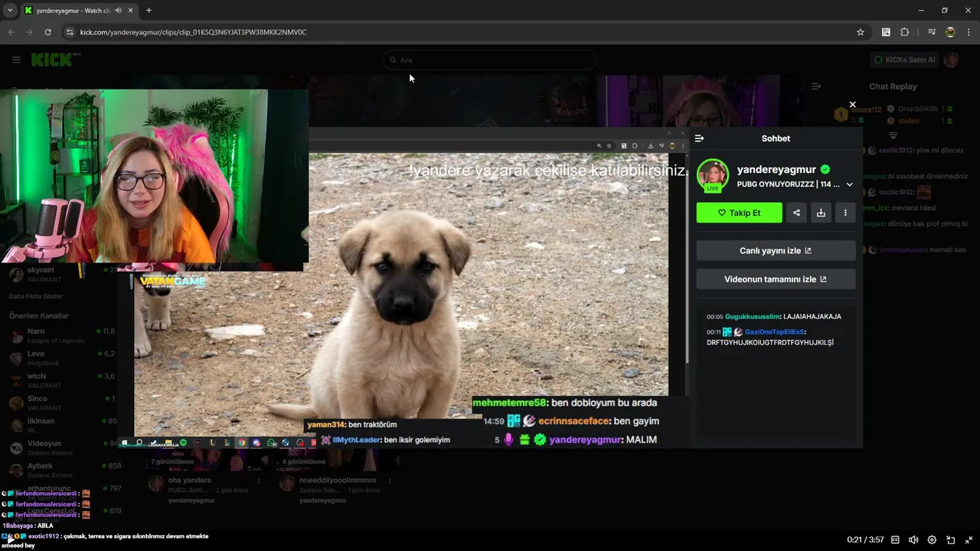980x551 pixels.
Task: Open Chrome profile avatar
Action: (x=950, y=32)
